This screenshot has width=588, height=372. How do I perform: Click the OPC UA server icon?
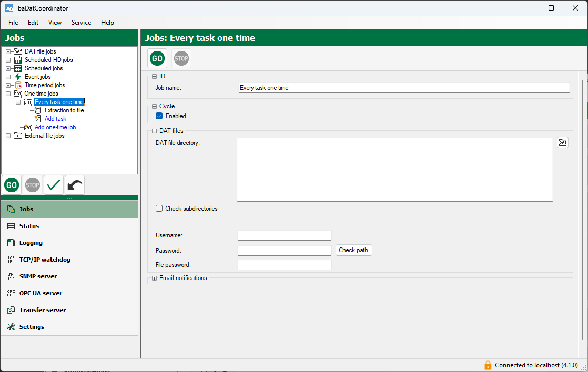click(11, 293)
